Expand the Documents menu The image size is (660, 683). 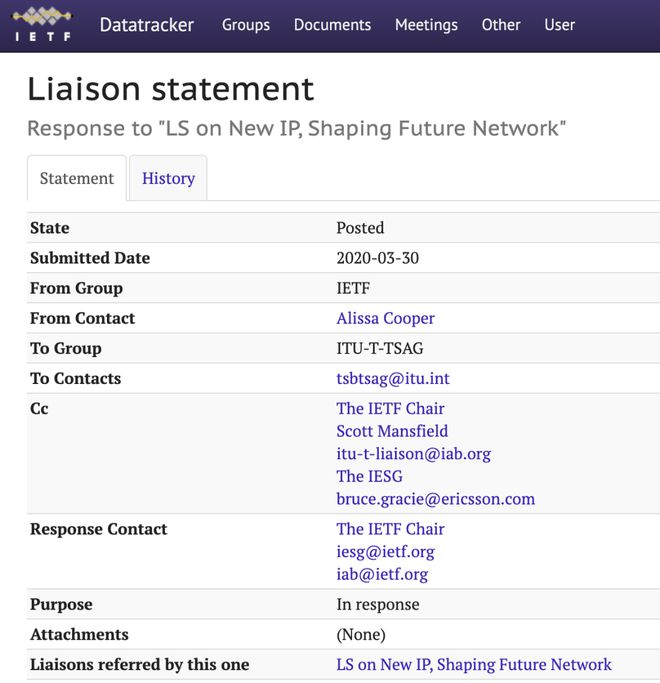332,25
